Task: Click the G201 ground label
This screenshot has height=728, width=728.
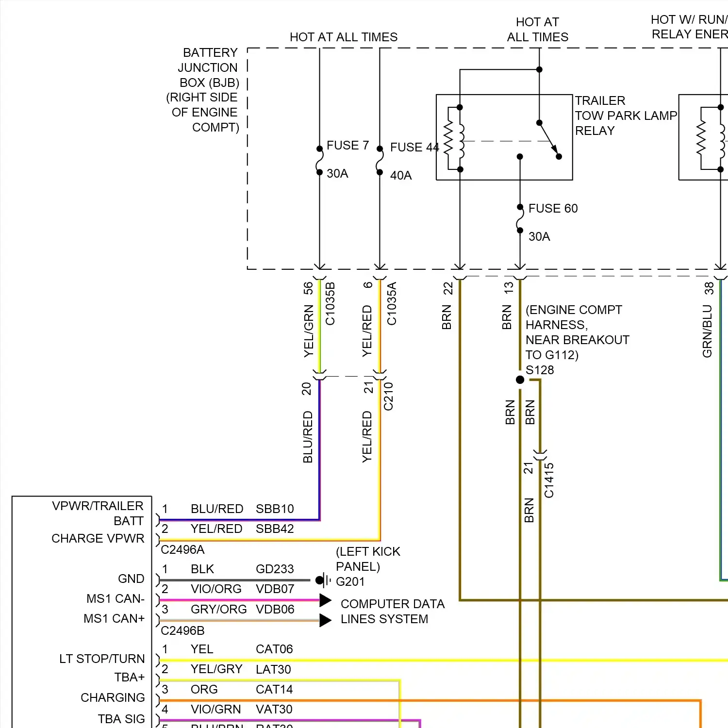Action: (350, 581)
